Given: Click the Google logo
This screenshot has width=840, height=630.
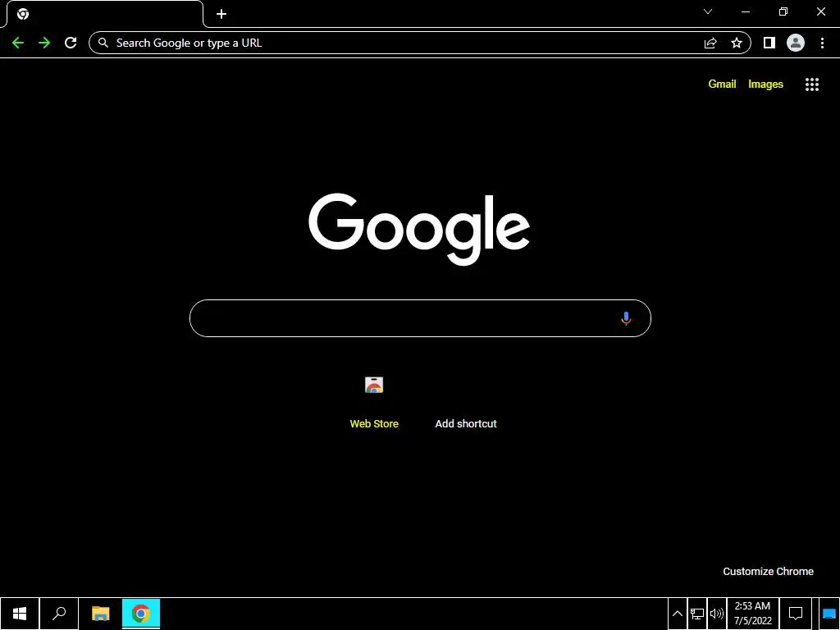Looking at the screenshot, I should (419, 229).
